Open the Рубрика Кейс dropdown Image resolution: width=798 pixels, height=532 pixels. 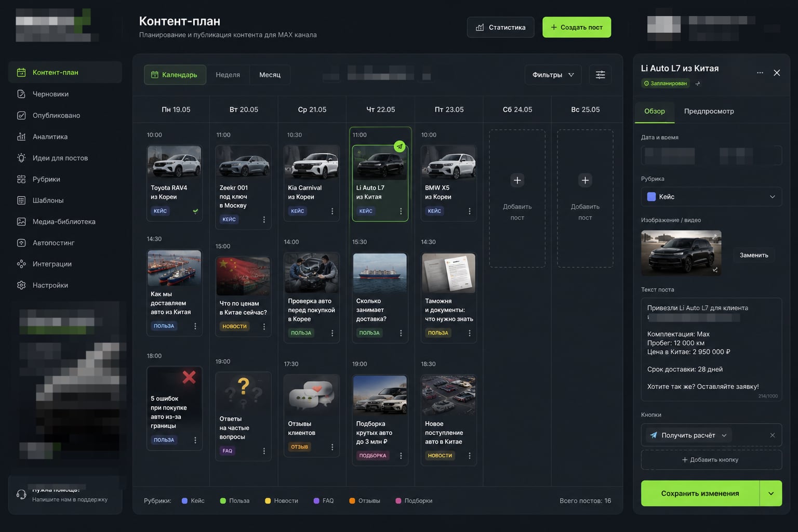(x=711, y=196)
